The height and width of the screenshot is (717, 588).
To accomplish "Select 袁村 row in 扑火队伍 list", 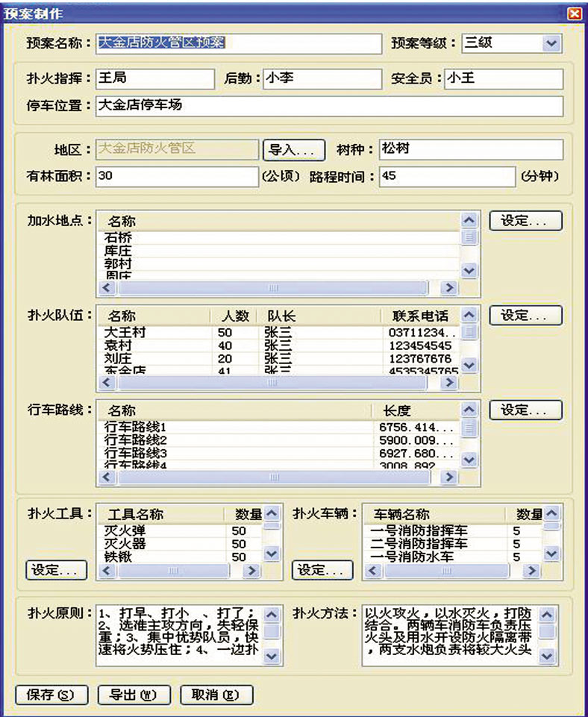I will (x=279, y=345).
